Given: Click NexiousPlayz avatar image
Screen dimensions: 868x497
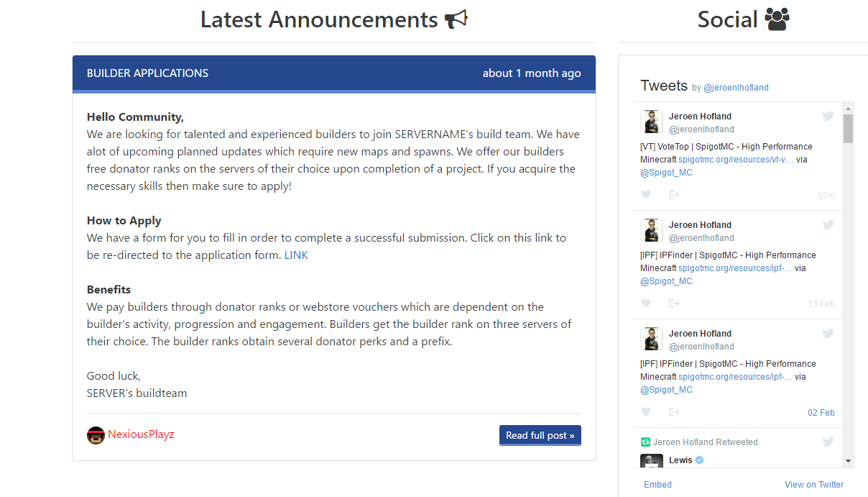Looking at the screenshot, I should 96,435.
